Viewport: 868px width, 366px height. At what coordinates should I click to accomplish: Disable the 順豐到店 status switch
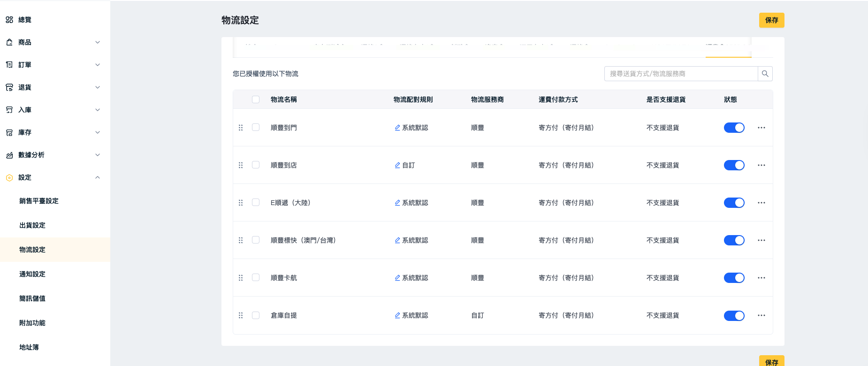tap(734, 165)
